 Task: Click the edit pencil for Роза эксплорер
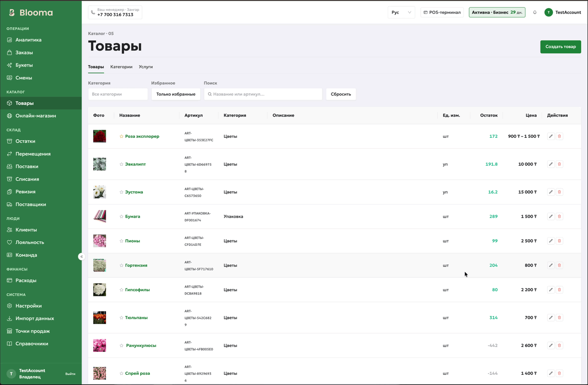(x=551, y=136)
